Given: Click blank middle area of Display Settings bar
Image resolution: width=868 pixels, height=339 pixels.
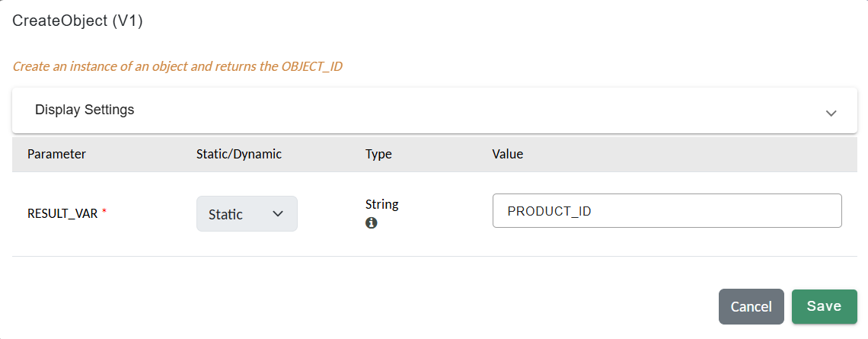Looking at the screenshot, I should (457, 110).
